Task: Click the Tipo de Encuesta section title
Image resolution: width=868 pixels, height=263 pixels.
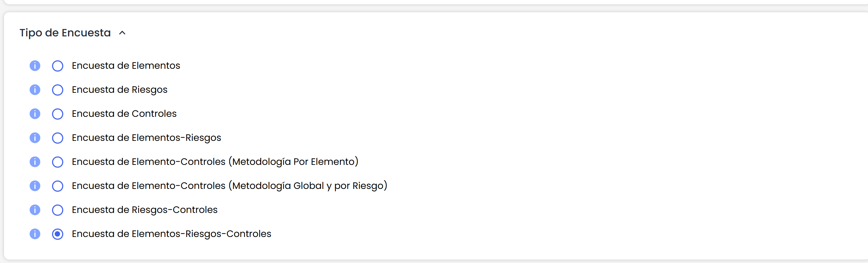Action: coord(65,33)
